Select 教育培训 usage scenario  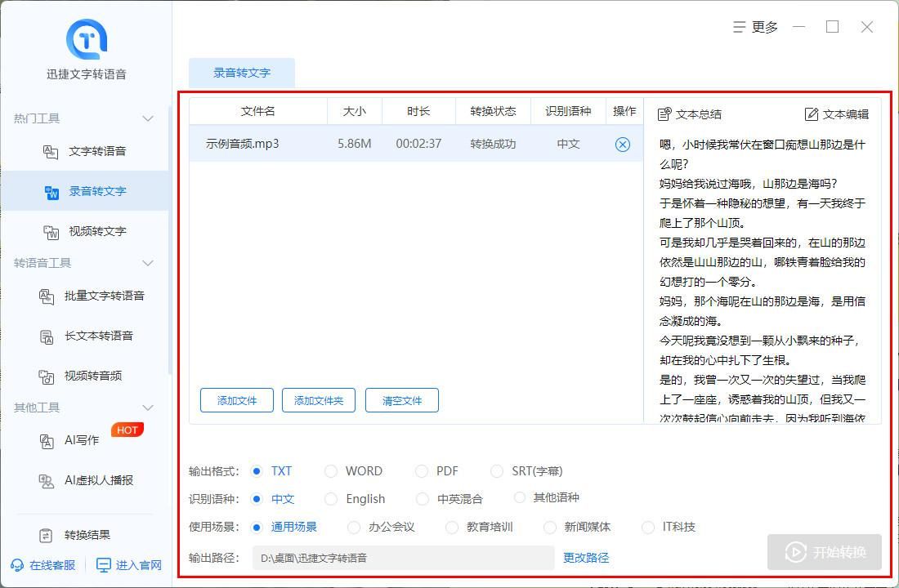pos(453,528)
